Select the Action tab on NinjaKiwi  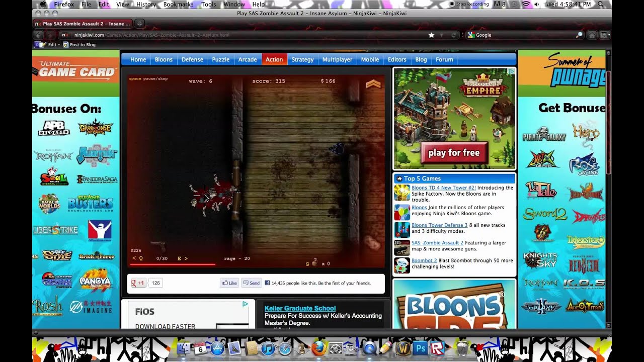pyautogui.click(x=274, y=59)
